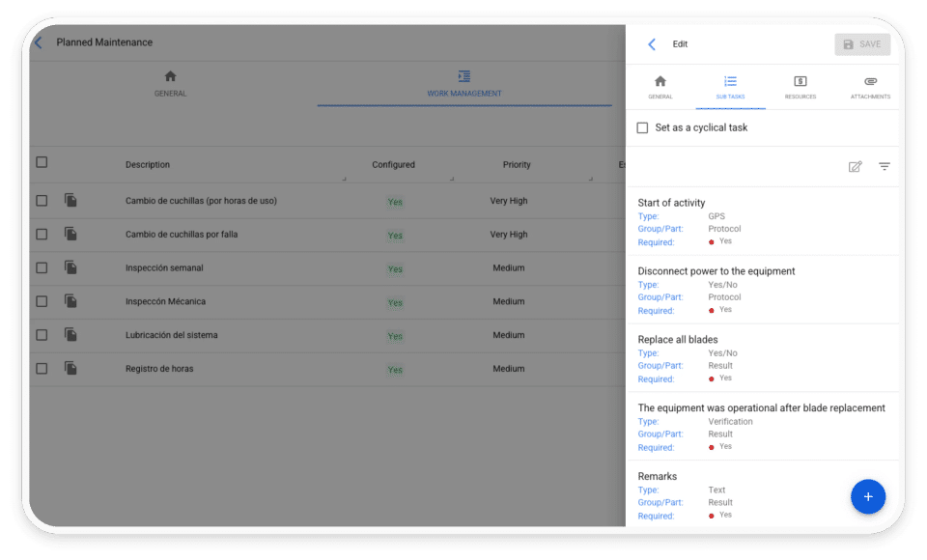The image size is (927, 560).
Task: Sort by the Configured column header
Action: click(393, 164)
